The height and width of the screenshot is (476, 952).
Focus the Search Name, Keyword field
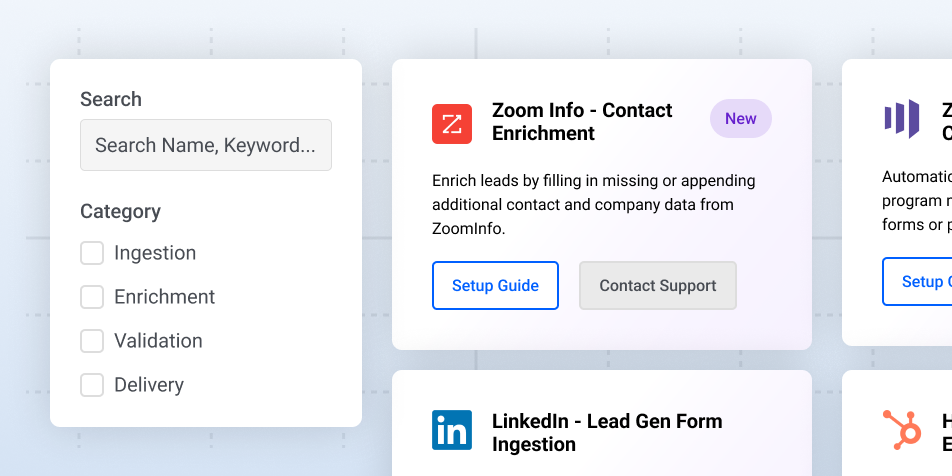point(205,146)
